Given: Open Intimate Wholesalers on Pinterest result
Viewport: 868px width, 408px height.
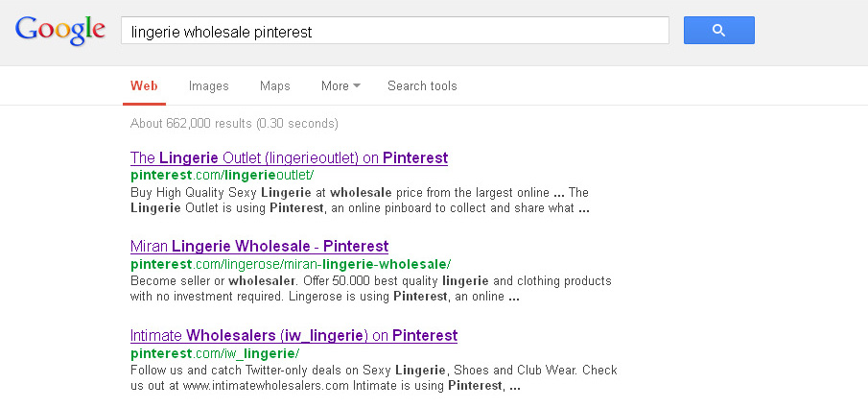Looking at the screenshot, I should coord(293,335).
